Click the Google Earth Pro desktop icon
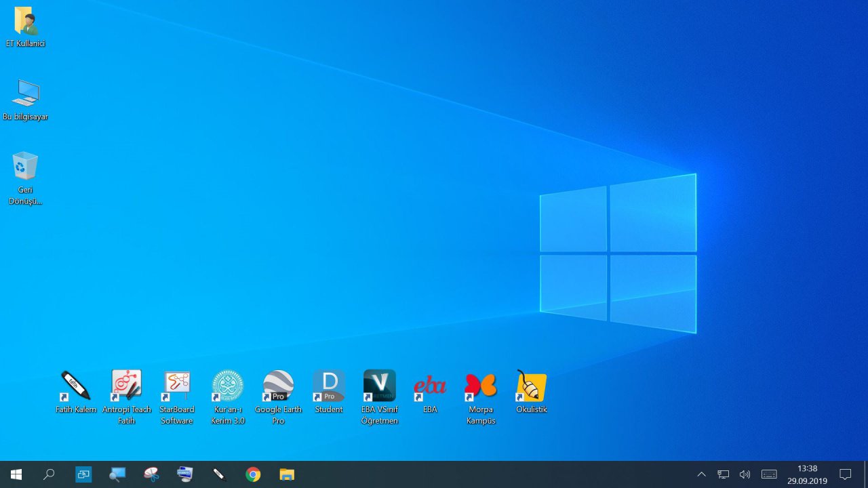The image size is (868, 488). (x=278, y=386)
